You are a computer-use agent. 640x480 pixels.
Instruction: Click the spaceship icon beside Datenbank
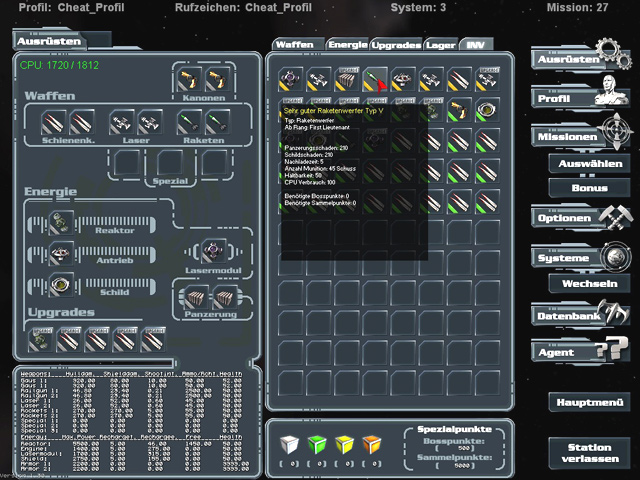pyautogui.click(x=613, y=311)
